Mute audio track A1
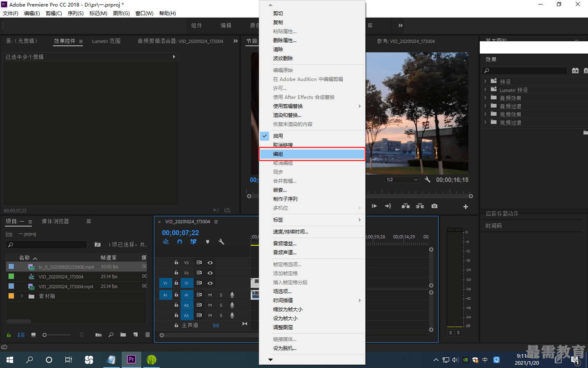This screenshot has height=368, width=588. pos(210,295)
